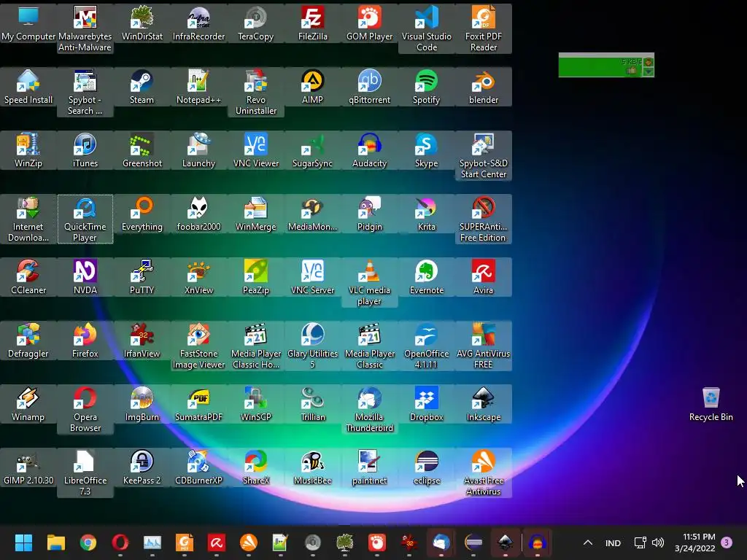Click the text label Spybot-S&D Start Center
Image resolution: width=747 pixels, height=560 pixels.
484,168
